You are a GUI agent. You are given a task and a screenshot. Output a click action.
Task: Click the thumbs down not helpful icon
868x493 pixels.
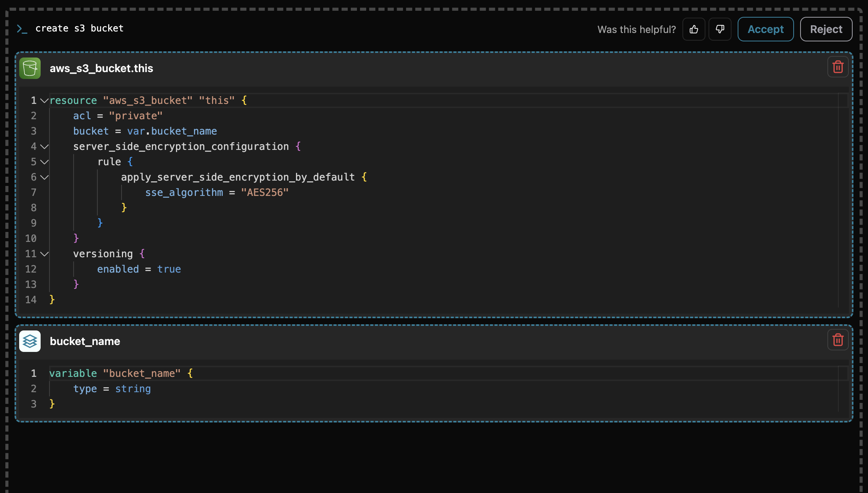click(720, 29)
